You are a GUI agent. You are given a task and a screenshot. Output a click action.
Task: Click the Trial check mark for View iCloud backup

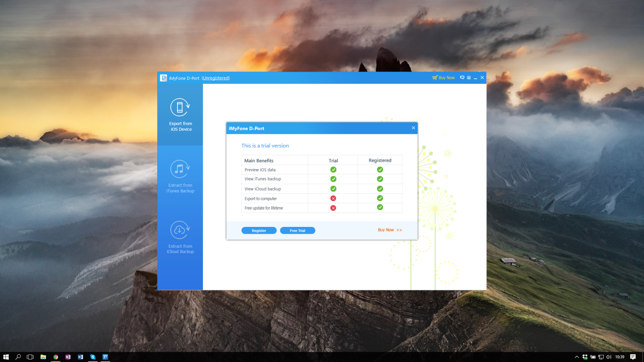point(333,189)
